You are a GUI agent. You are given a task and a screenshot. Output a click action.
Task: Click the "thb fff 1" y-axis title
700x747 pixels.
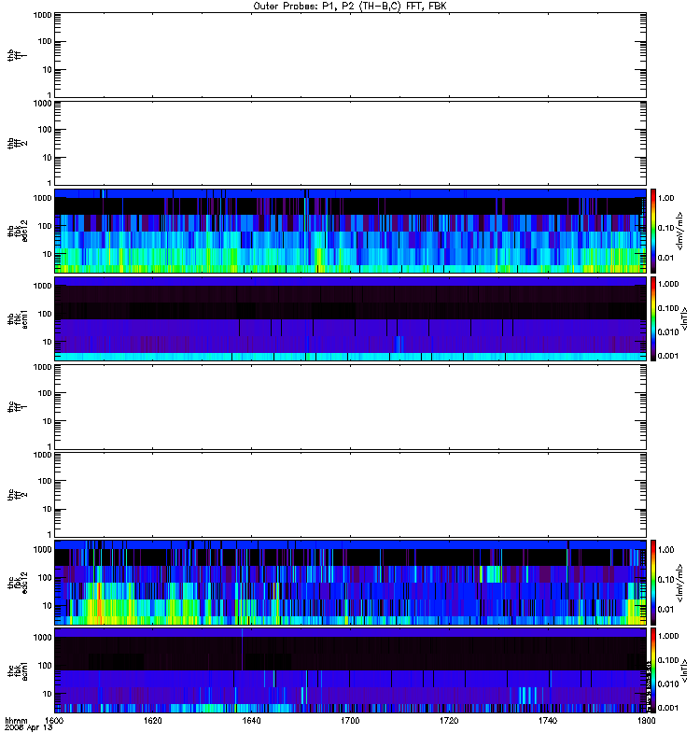pos(17,55)
